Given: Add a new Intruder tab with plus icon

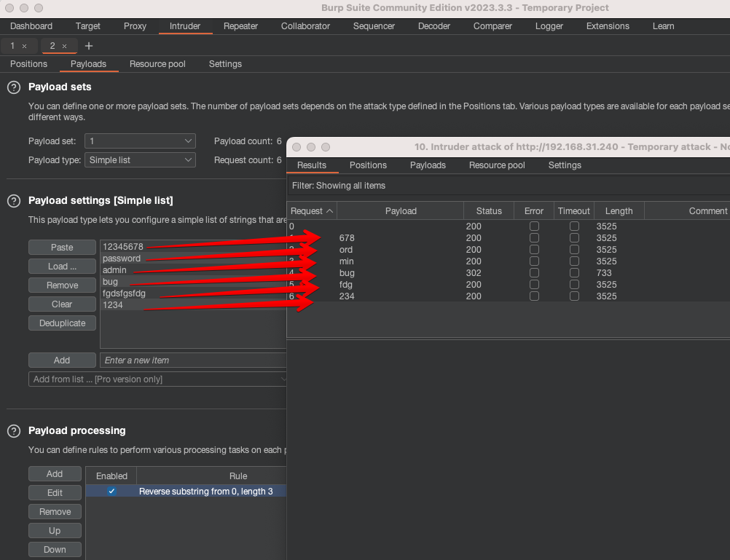Looking at the screenshot, I should coord(89,46).
